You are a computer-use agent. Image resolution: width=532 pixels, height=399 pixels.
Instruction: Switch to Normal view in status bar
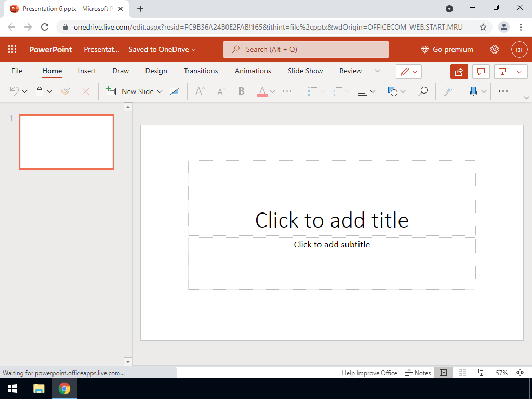coord(443,373)
